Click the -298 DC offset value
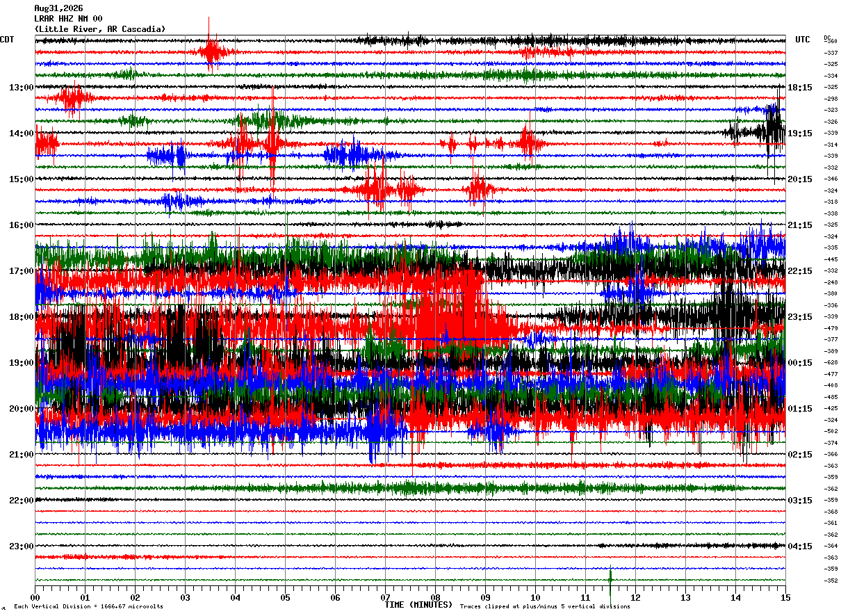 tap(831, 99)
